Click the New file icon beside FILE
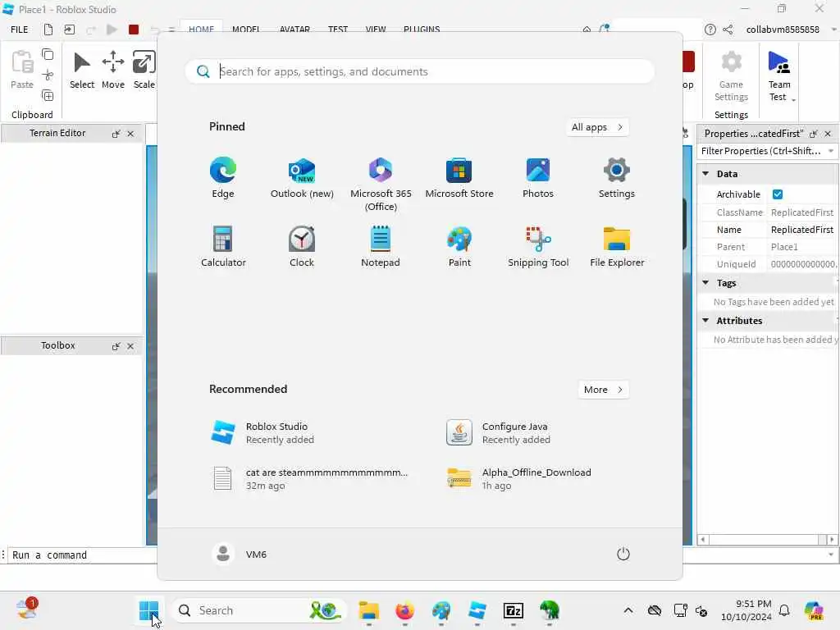 click(48, 30)
